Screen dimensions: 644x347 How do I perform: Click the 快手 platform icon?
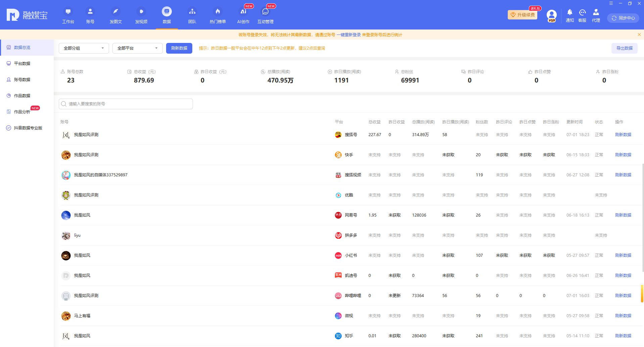point(338,155)
